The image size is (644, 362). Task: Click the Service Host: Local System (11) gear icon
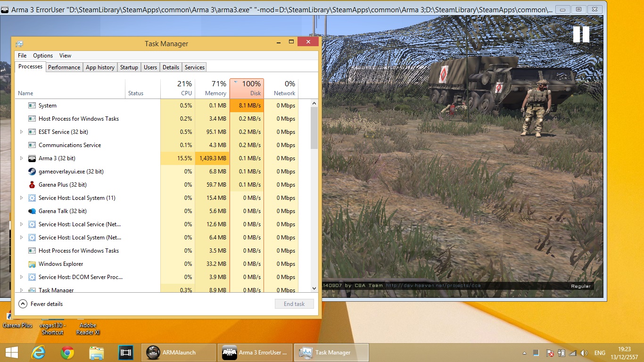32,198
